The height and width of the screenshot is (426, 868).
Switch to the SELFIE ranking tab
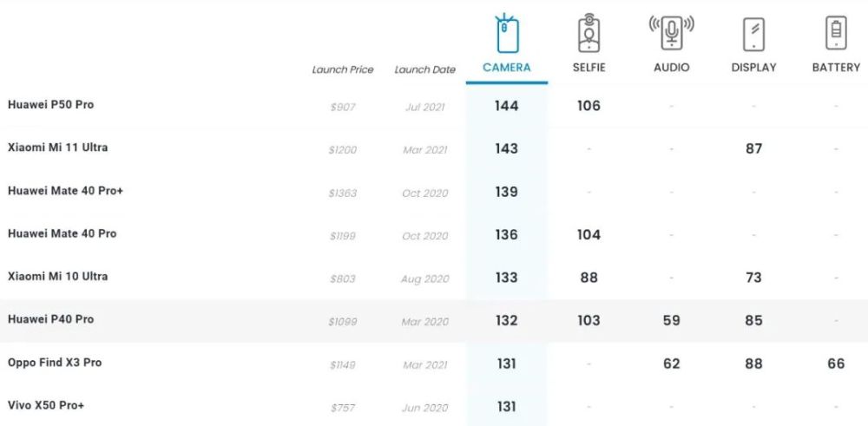pos(589,68)
